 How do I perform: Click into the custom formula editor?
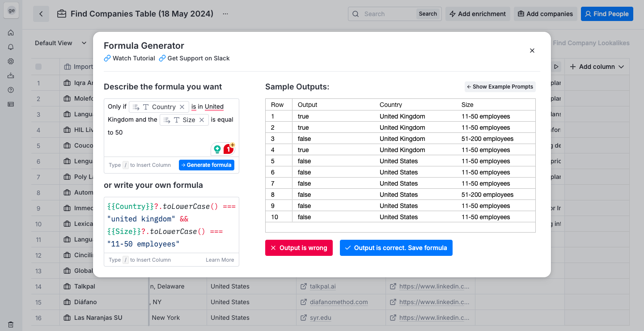point(171,225)
